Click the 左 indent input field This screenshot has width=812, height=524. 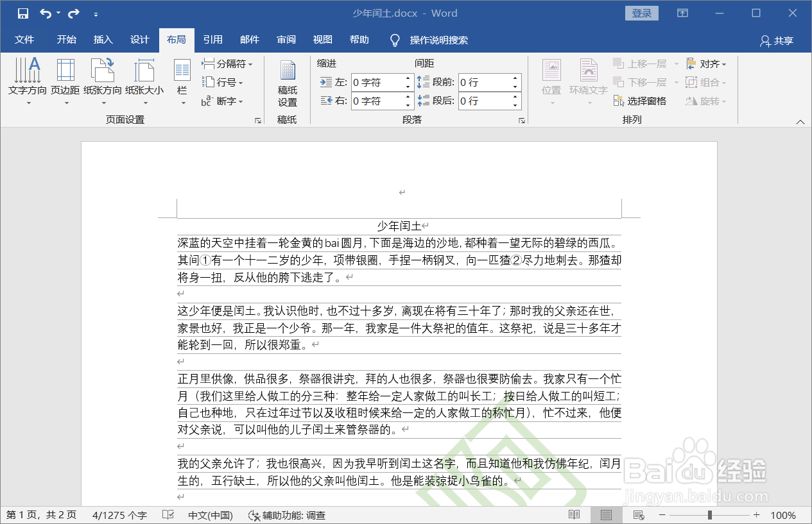(376, 83)
